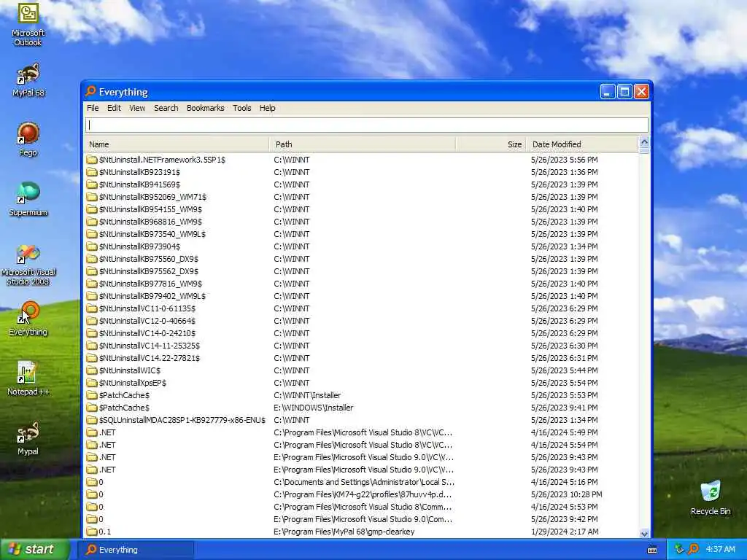This screenshot has width=747, height=560.
Task: Sort results by Name column header
Action: pyautogui.click(x=177, y=144)
